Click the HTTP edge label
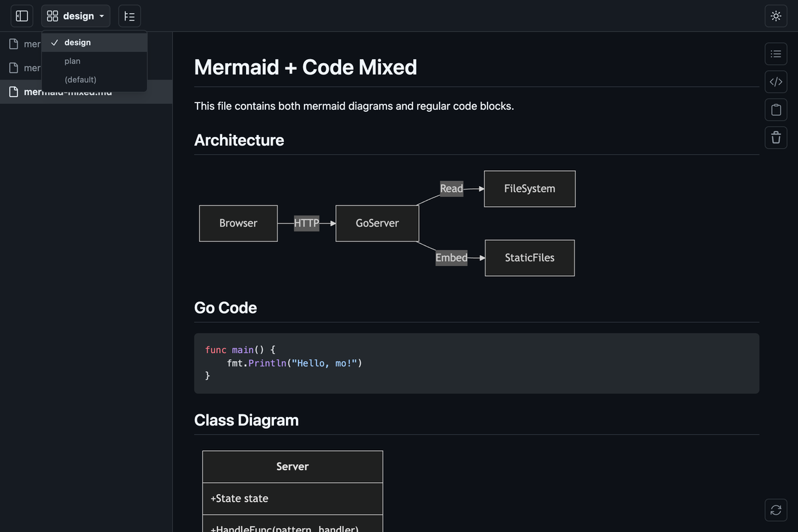 pyautogui.click(x=307, y=223)
